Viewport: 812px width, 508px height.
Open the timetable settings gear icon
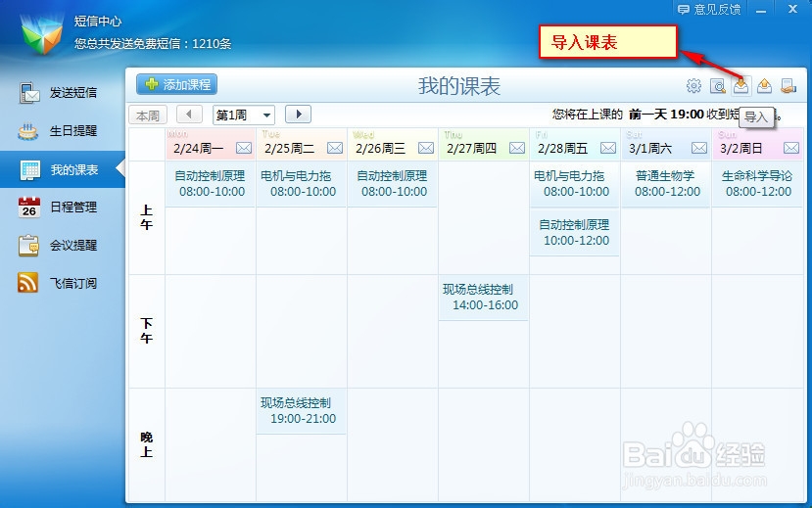coord(693,85)
